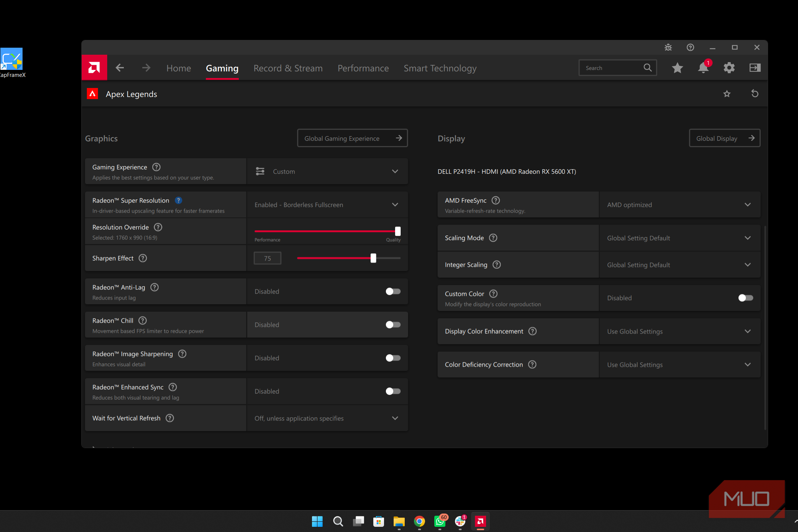The image size is (798, 532).
Task: Toggle the sidebar panel icon
Action: tap(755, 68)
